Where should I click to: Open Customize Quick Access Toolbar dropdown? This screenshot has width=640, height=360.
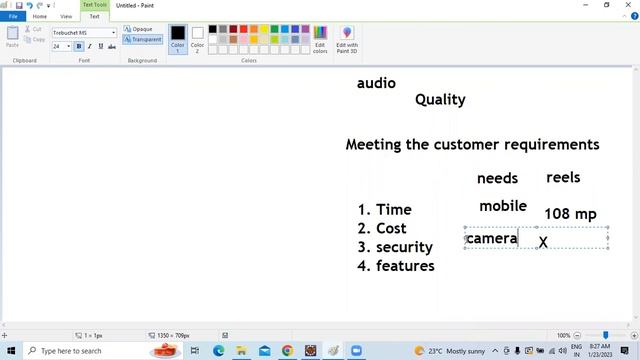48,6
